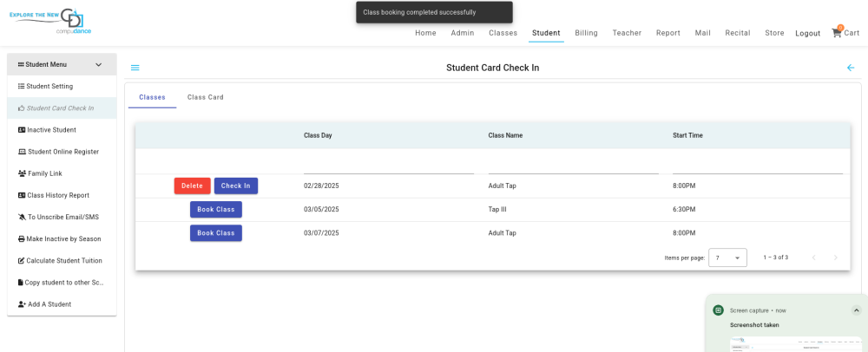Click the Inactive Student card icon
868x352 pixels.
coord(22,130)
